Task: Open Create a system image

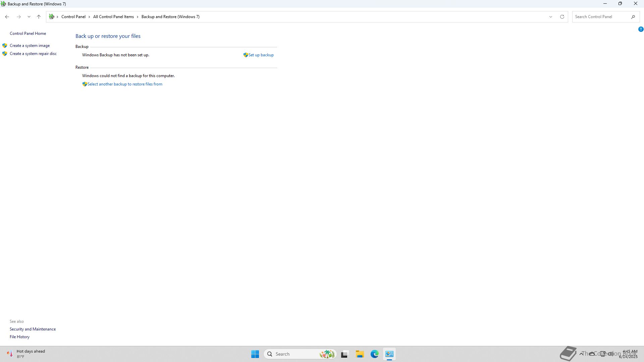Action: (x=30, y=46)
